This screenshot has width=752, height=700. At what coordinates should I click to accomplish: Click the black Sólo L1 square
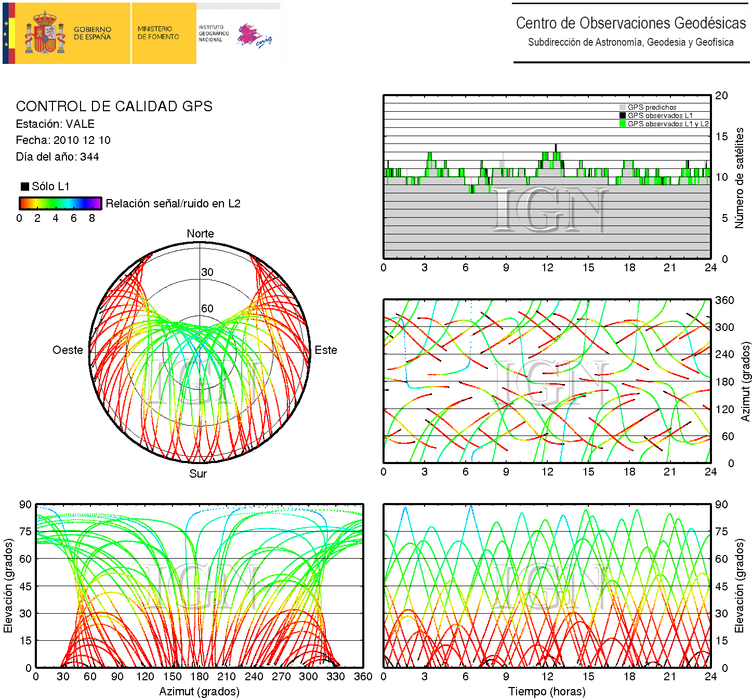pyautogui.click(x=24, y=187)
